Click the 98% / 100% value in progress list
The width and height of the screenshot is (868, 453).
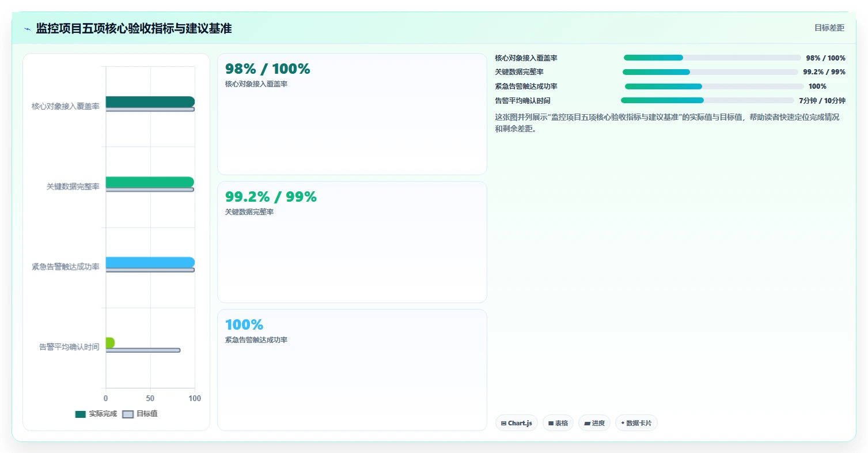pos(825,58)
